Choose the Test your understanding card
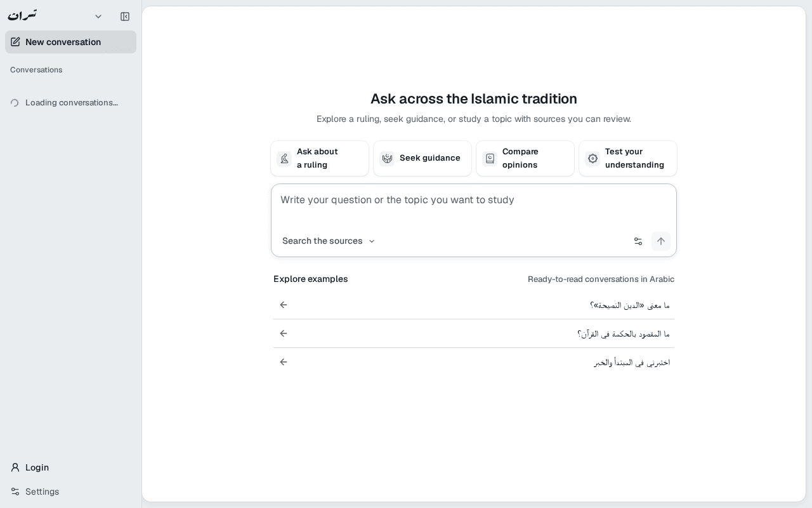 point(628,158)
